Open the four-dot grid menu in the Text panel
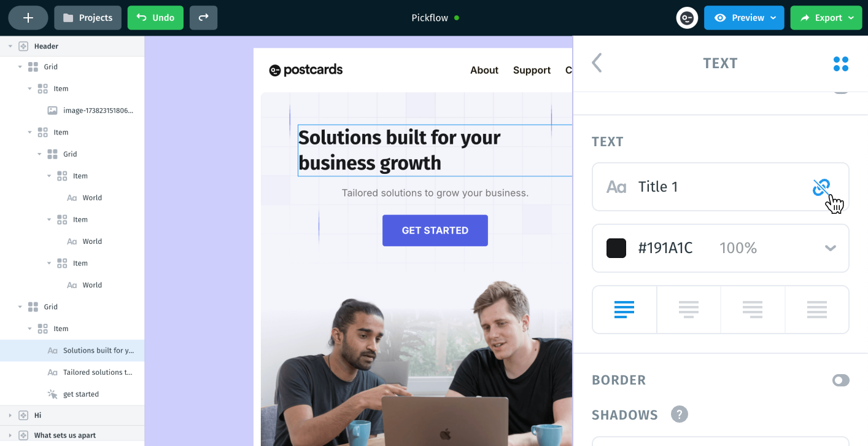The height and width of the screenshot is (446, 868). 841,63
